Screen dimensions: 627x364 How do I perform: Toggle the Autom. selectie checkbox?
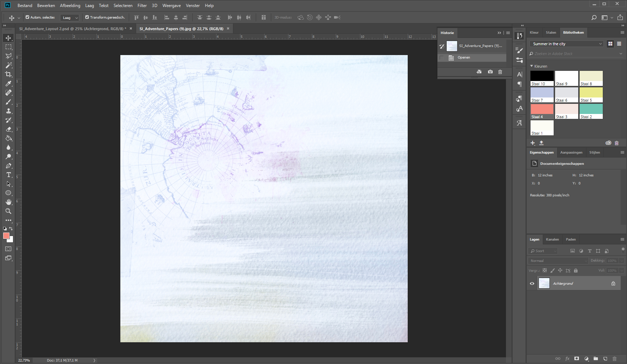(27, 17)
